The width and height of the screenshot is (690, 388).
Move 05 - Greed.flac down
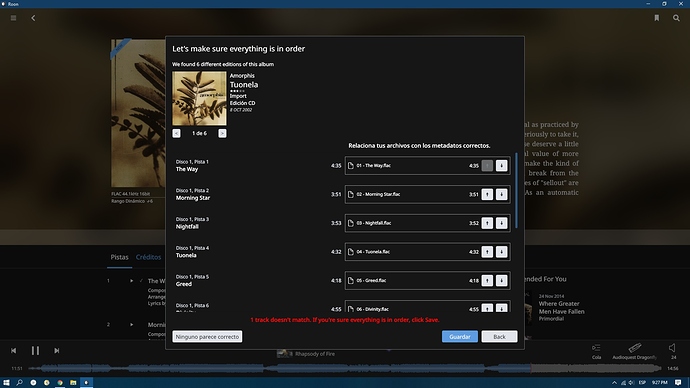[x=501, y=280]
